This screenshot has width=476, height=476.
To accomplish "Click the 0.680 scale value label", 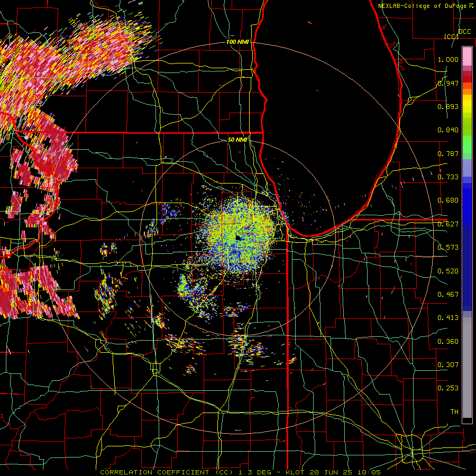I will click(448, 200).
